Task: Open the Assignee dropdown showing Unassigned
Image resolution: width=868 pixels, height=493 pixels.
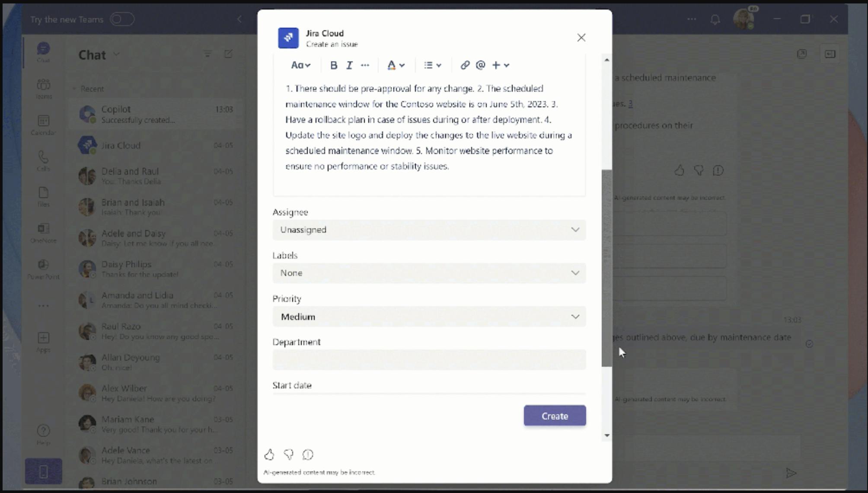Action: tap(429, 230)
